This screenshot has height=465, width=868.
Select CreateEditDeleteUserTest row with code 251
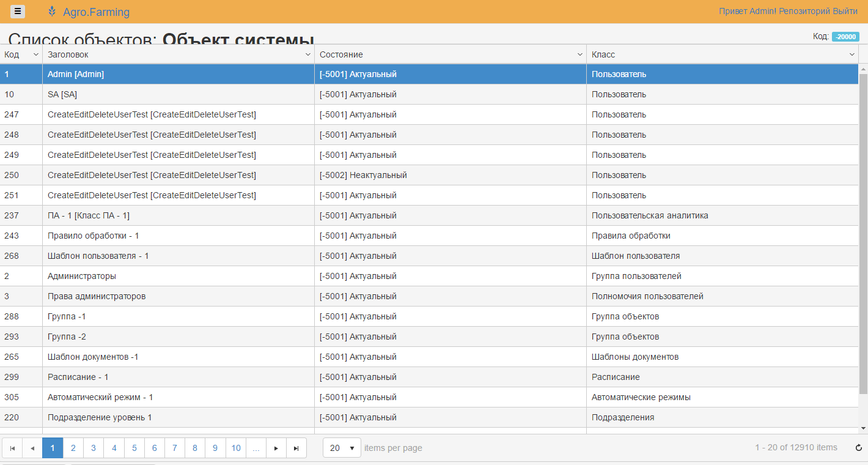tap(429, 195)
